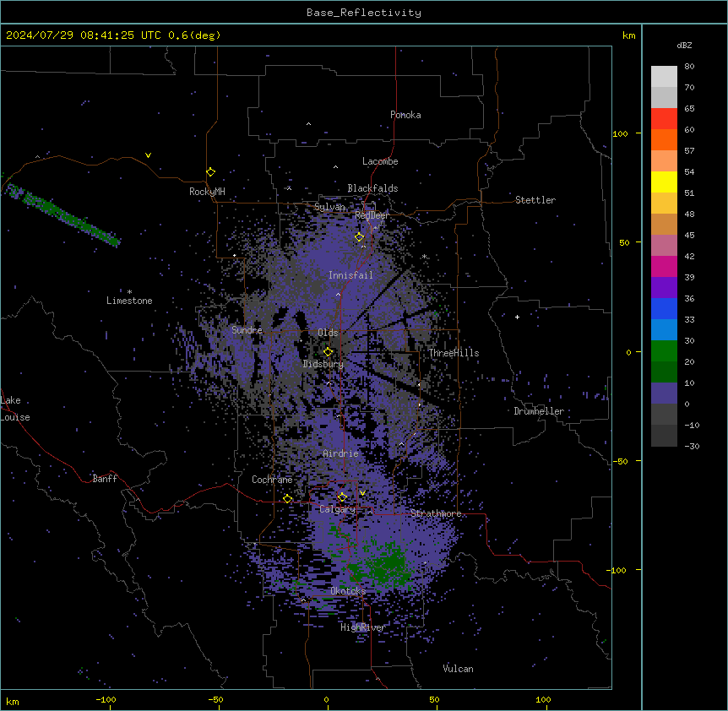
Task: Click the km unit label at bottom left
Action: click(x=13, y=701)
